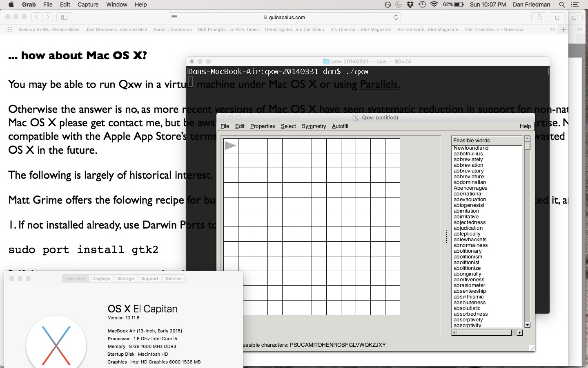Open 'The Trash He...n – Guernica' bookmark
Viewport: 588px width, 368px height.
point(494,29)
